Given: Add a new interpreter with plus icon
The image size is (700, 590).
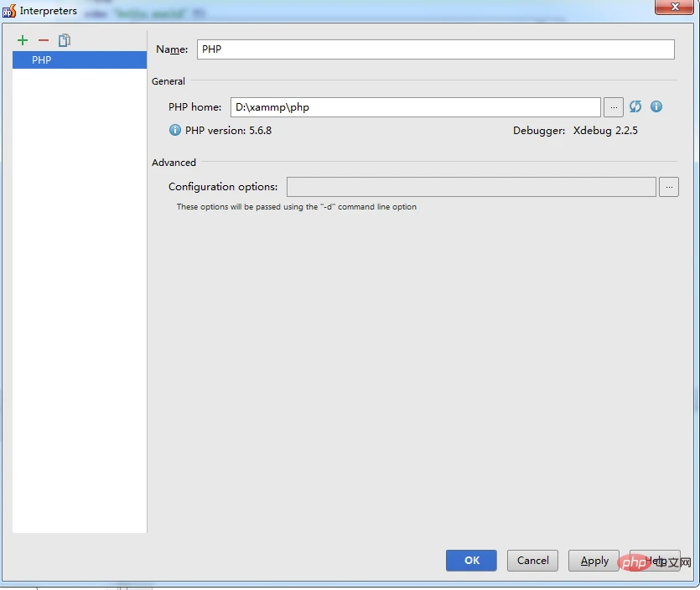Looking at the screenshot, I should click(23, 40).
